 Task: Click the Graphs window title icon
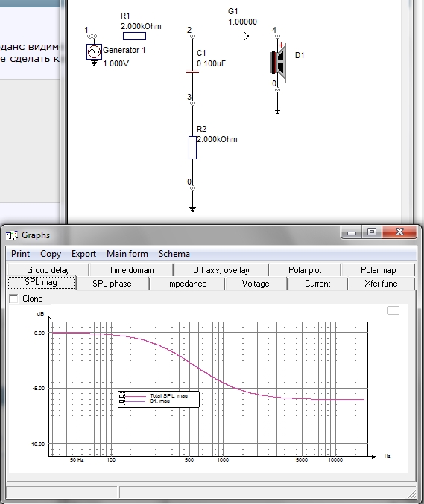point(12,235)
